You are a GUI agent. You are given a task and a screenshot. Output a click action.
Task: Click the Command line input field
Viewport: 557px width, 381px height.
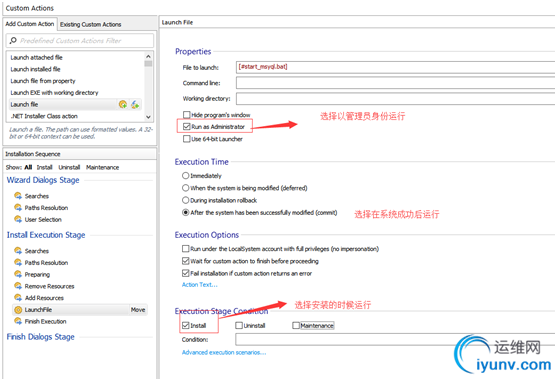point(395,83)
